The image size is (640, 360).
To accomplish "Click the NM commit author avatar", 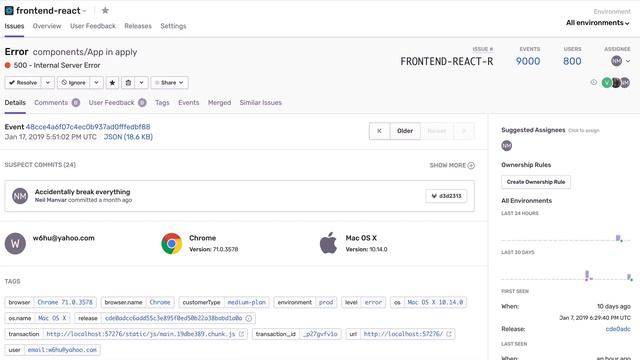I will [20, 196].
